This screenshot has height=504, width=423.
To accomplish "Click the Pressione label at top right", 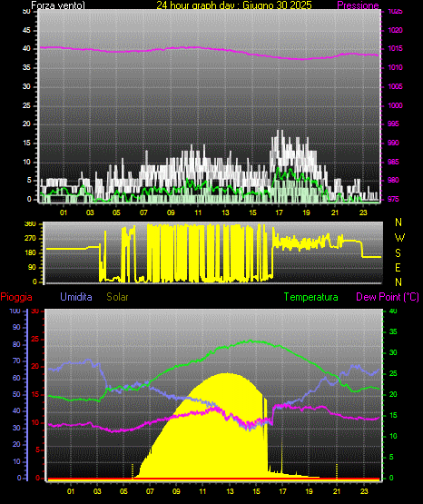I will (358, 5).
